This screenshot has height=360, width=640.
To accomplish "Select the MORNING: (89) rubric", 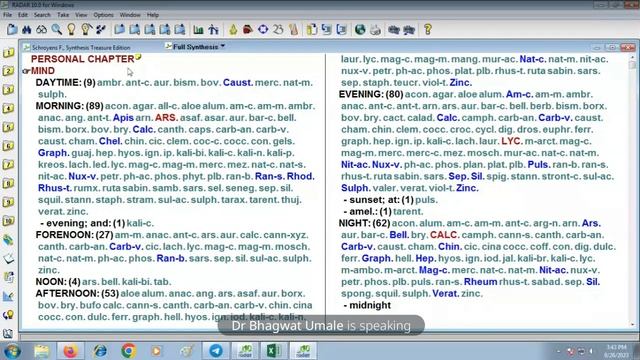I will 69,106.
